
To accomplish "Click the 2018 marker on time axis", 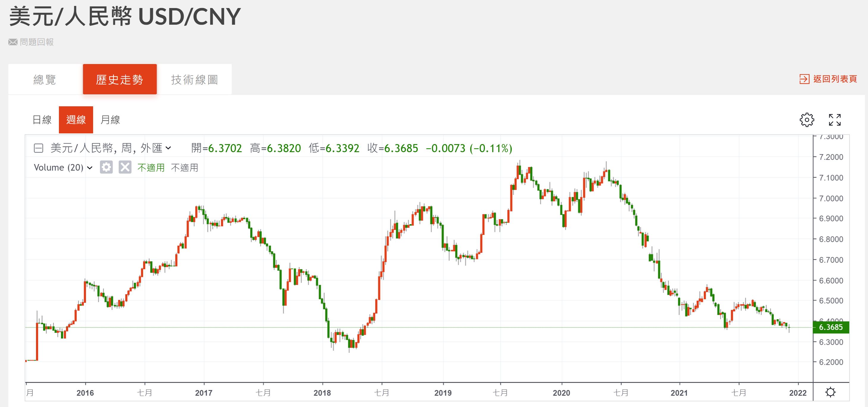I will [322, 393].
